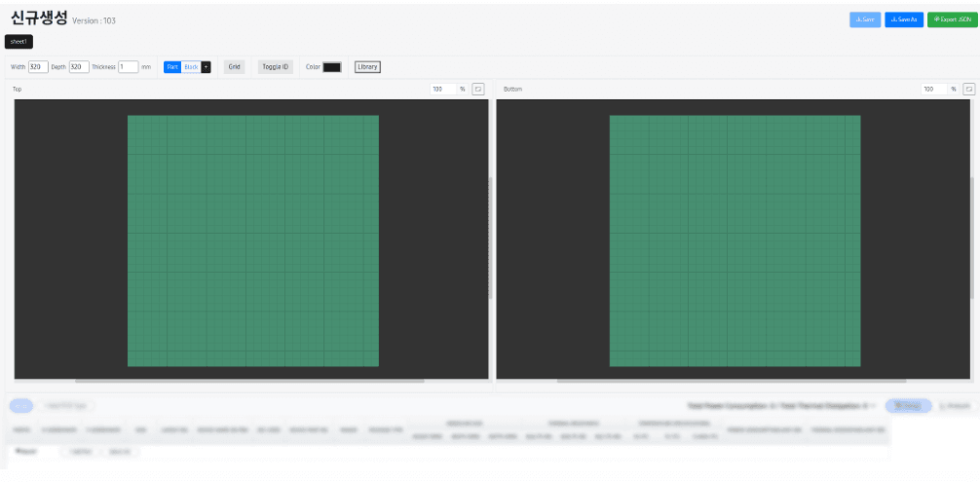The height and width of the screenshot is (482, 980).
Task: Focus the Width input field
Action: 38,67
